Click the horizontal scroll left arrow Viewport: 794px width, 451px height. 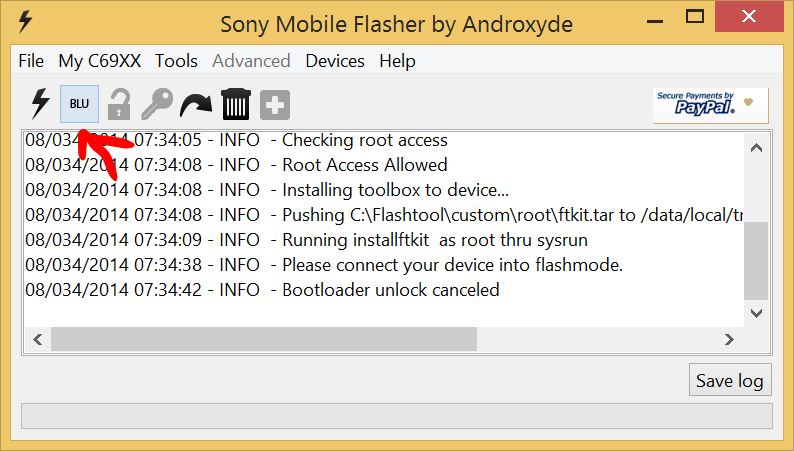coord(38,339)
